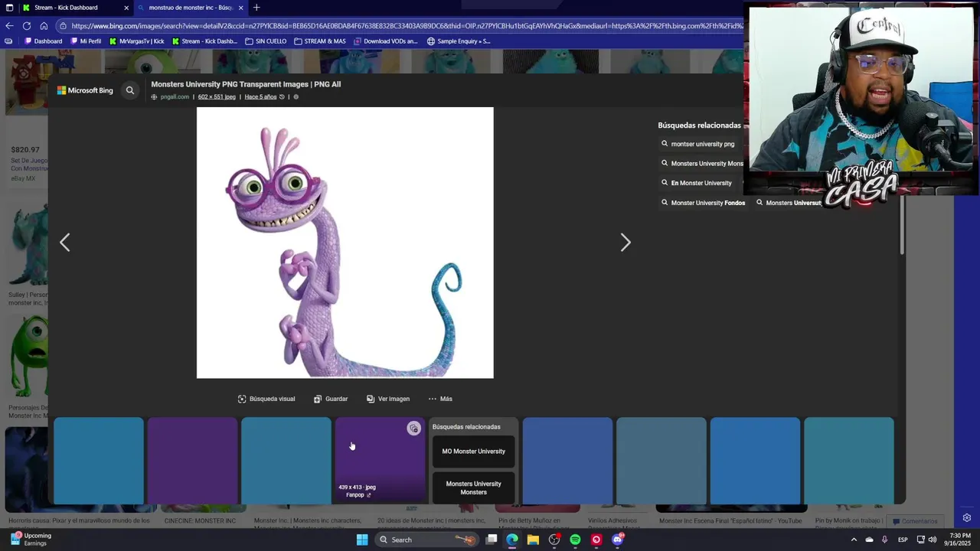Open a new browser tab

click(256, 8)
